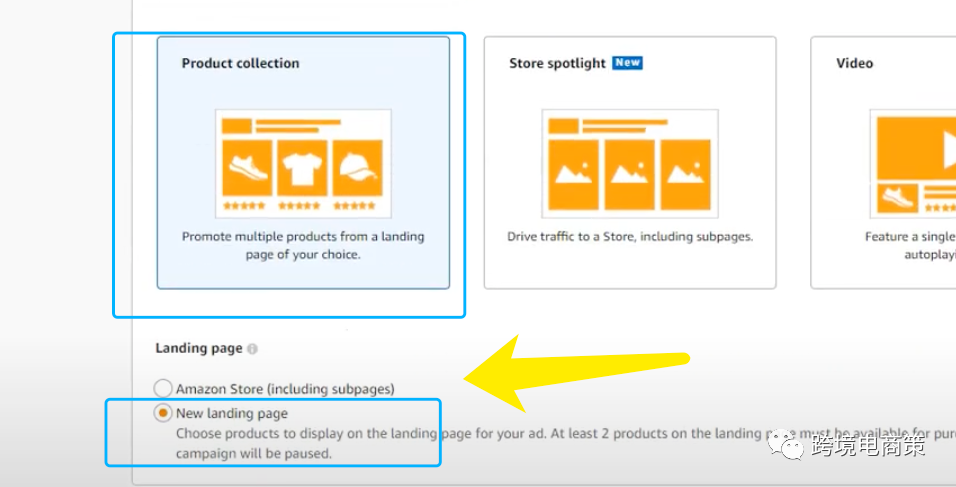The image size is (956, 487).
Task: Click the Store spotlight heading text
Action: pos(557,63)
